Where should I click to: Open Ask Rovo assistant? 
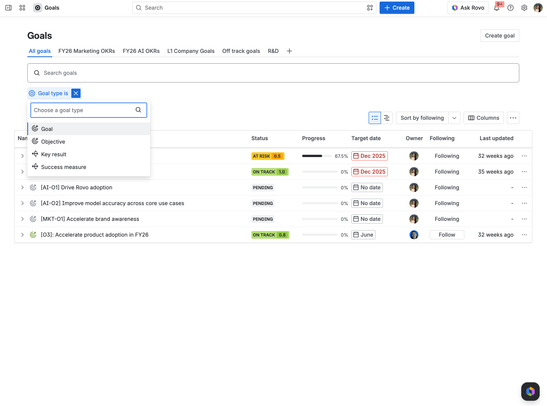coord(468,8)
